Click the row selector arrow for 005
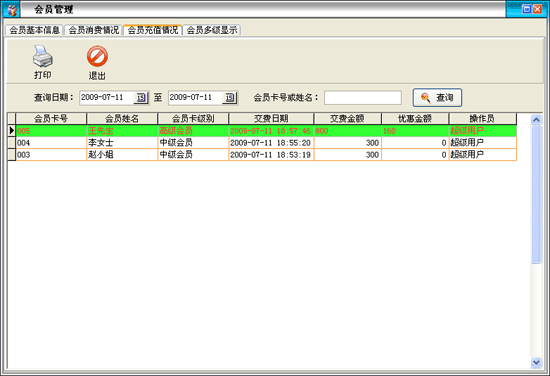The width and height of the screenshot is (550, 376). pyautogui.click(x=12, y=131)
